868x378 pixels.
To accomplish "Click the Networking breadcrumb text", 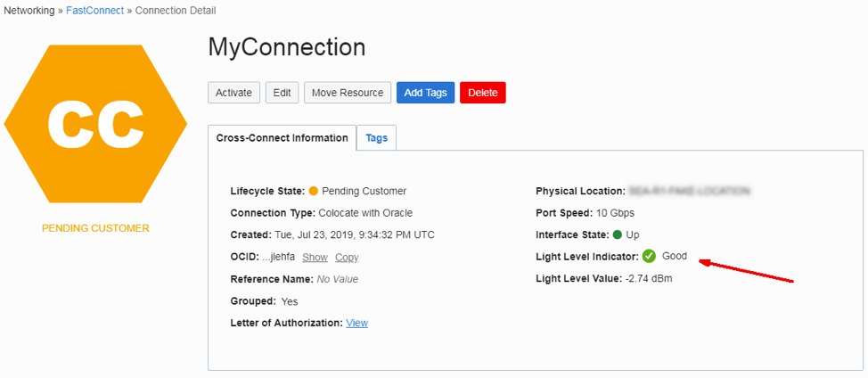I will pyautogui.click(x=29, y=11).
